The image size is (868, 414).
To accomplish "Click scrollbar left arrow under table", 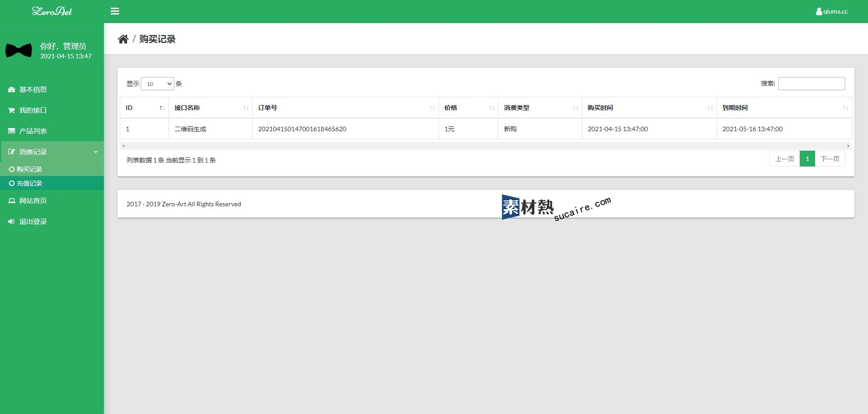I will point(123,146).
